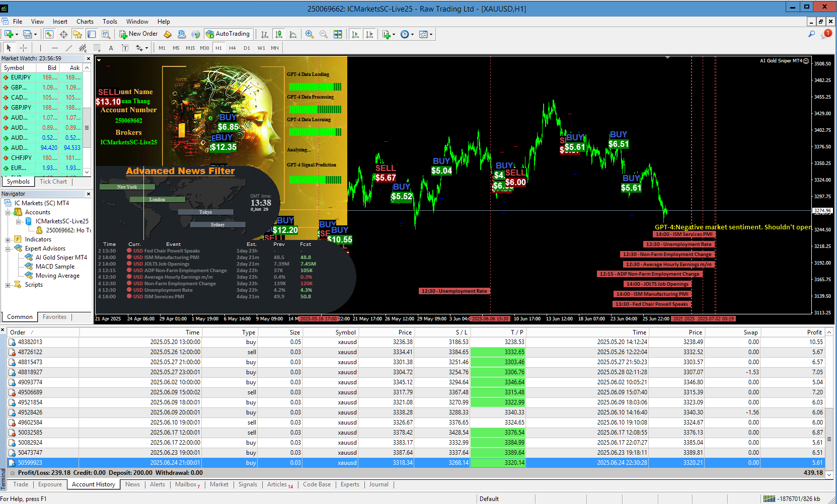Tile windows icon in toolbar
This screenshot has width=837, height=504.
coord(338,34)
